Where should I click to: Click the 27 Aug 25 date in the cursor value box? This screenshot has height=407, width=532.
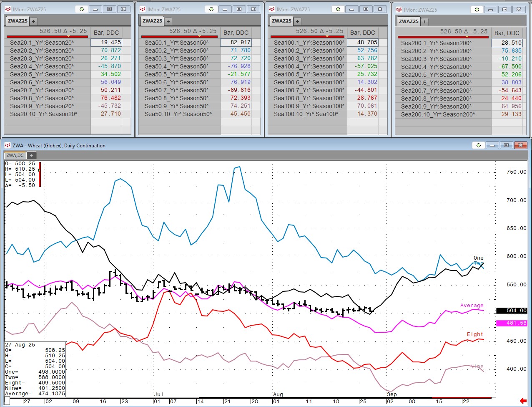click(20, 345)
